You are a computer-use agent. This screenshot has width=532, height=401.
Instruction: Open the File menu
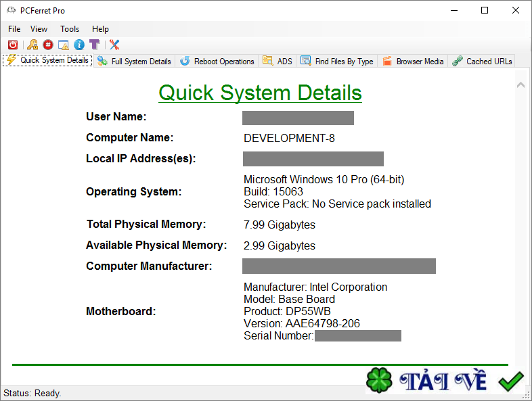pos(14,29)
